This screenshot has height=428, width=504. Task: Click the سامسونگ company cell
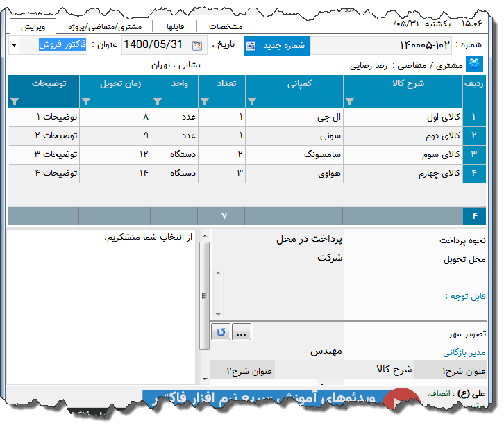pos(294,154)
